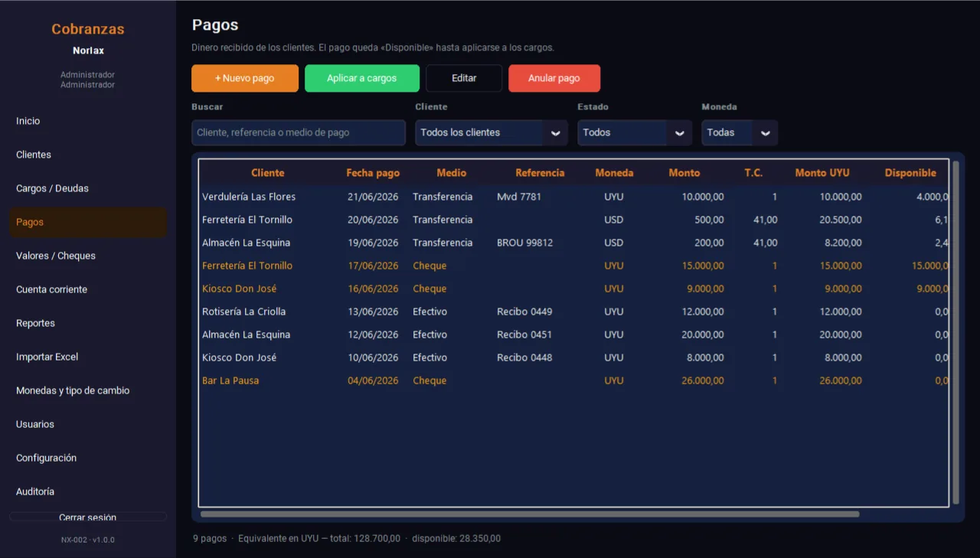980x558 pixels.
Task: Click reference cell Recibo 0451
Action: pos(524,334)
